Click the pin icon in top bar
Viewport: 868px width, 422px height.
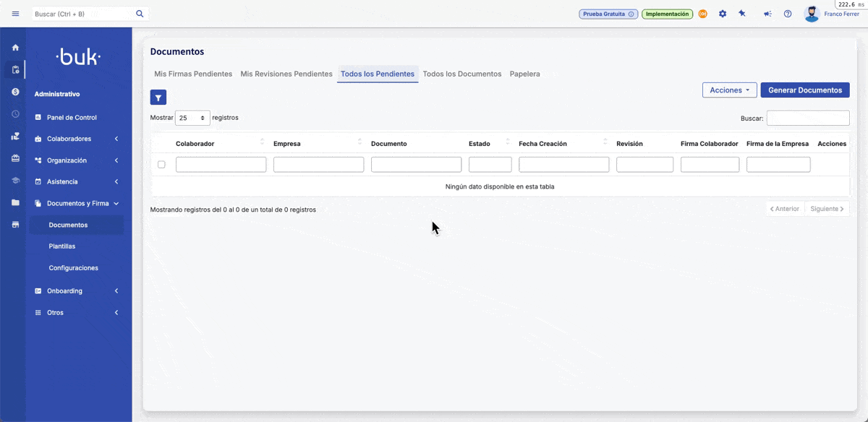[x=742, y=14]
